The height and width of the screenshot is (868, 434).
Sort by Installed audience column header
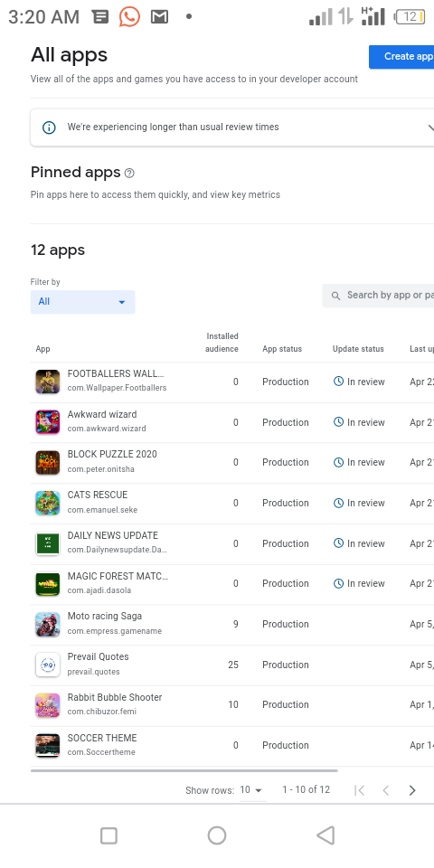click(222, 343)
